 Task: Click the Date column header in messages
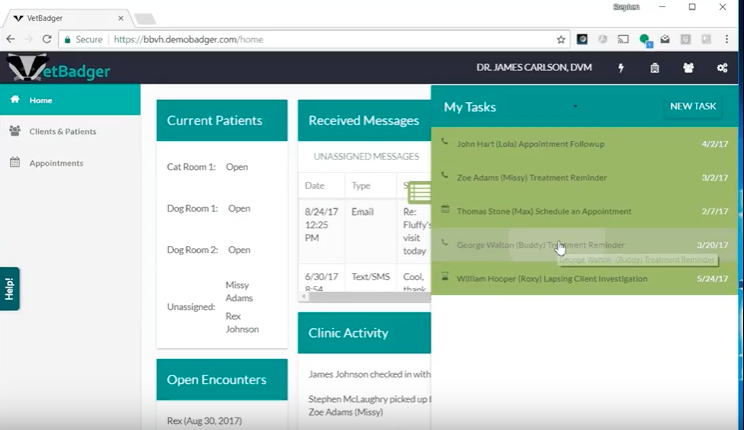[x=315, y=186]
